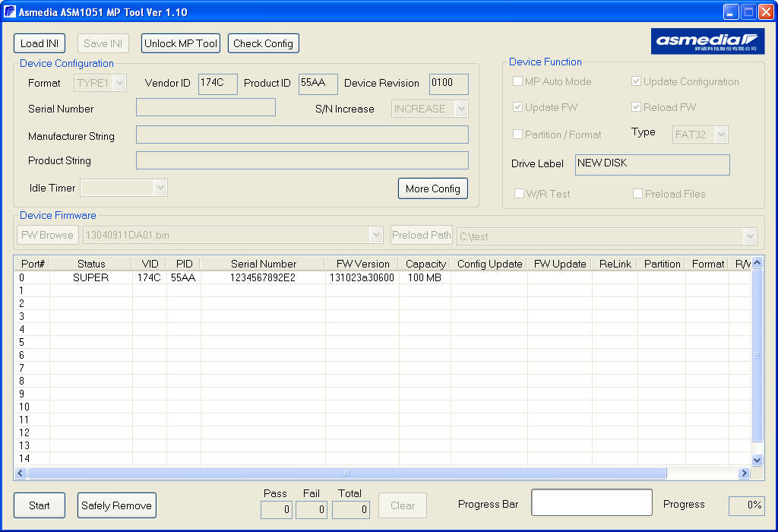The width and height of the screenshot is (778, 532).
Task: Click the Product ID field
Action: 318,84
